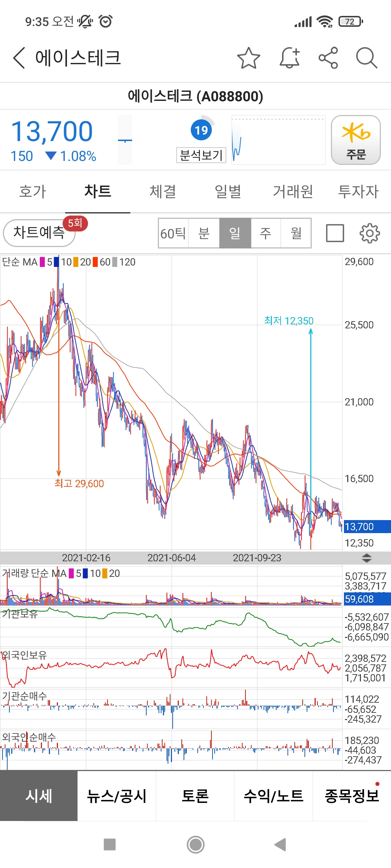Toggle the square checkbox beside gear
The height and width of the screenshot is (868, 391).
pos(335,233)
